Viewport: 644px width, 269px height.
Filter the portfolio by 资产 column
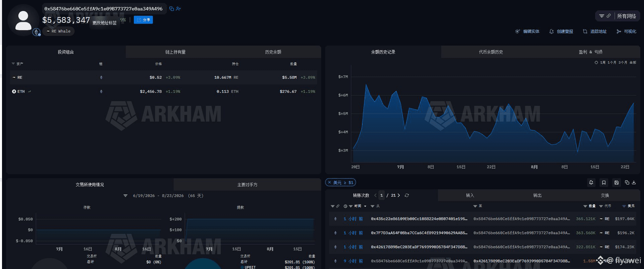17,64
